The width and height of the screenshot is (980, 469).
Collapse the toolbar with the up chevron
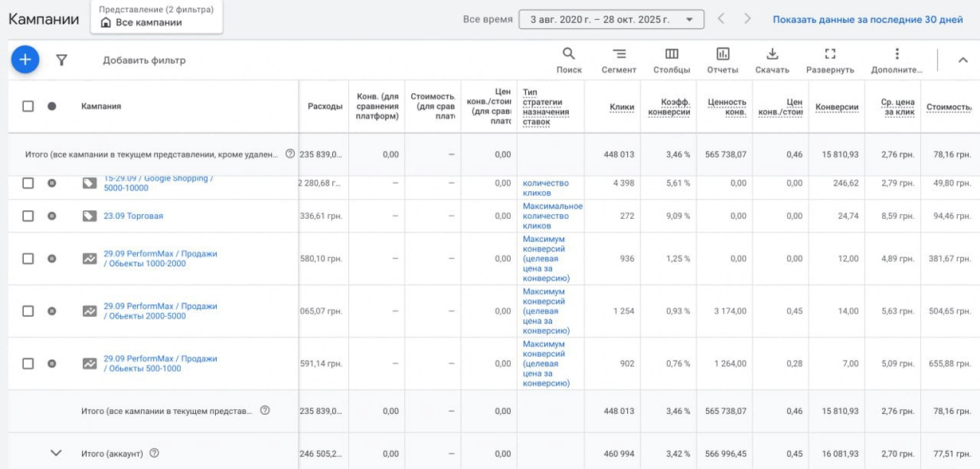(962, 61)
